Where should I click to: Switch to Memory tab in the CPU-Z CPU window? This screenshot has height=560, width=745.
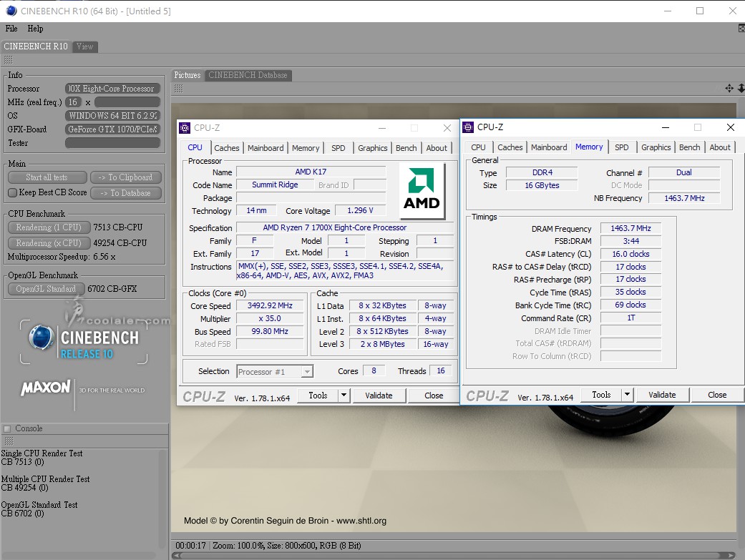[x=306, y=148]
